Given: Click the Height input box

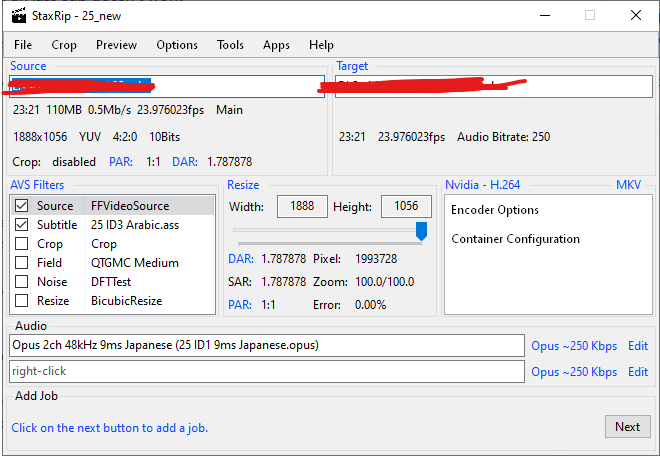Looking at the screenshot, I should pyautogui.click(x=406, y=206).
